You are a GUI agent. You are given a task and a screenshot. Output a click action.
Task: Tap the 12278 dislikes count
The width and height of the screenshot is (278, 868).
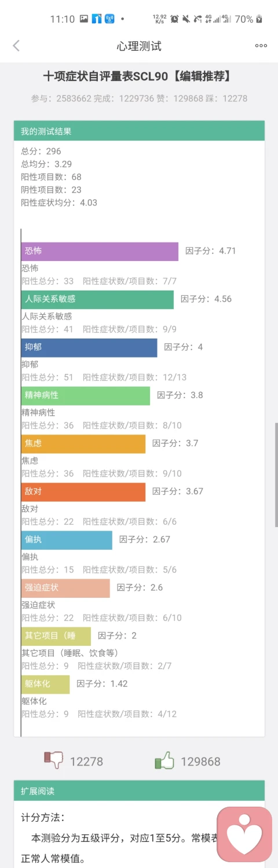86,762
